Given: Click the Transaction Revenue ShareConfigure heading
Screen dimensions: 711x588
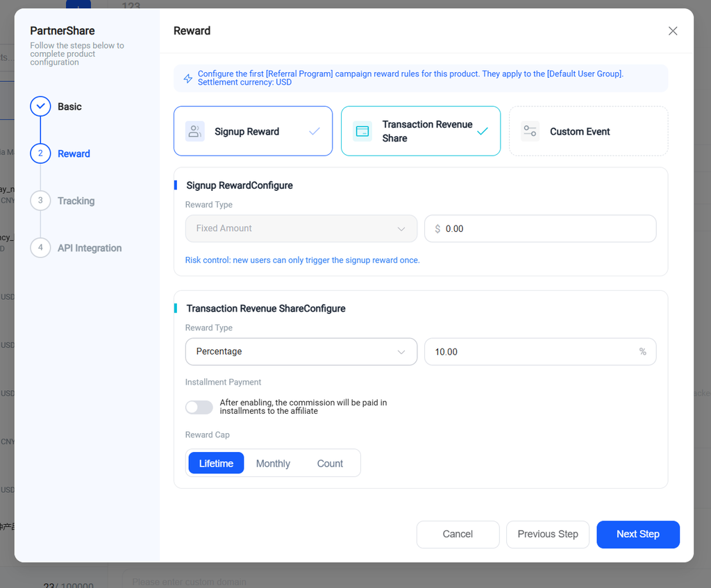Looking at the screenshot, I should 266,308.
